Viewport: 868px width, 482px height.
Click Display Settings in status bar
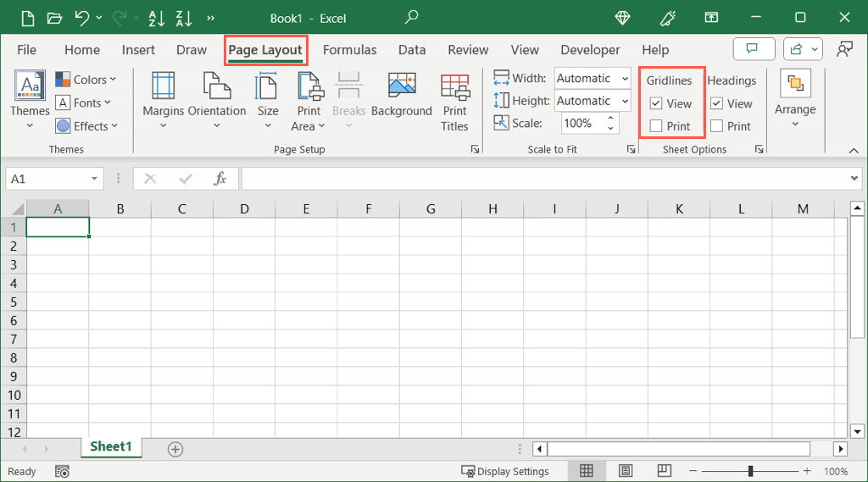[505, 471]
